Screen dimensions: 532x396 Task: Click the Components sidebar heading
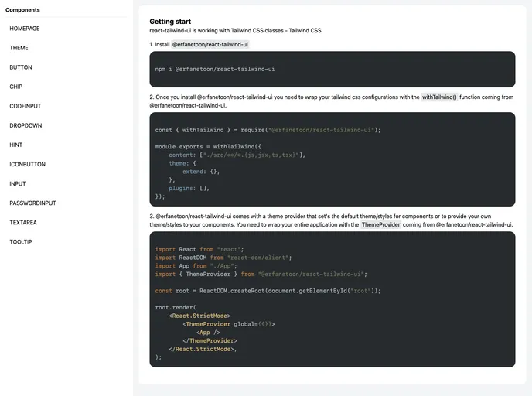point(22,10)
